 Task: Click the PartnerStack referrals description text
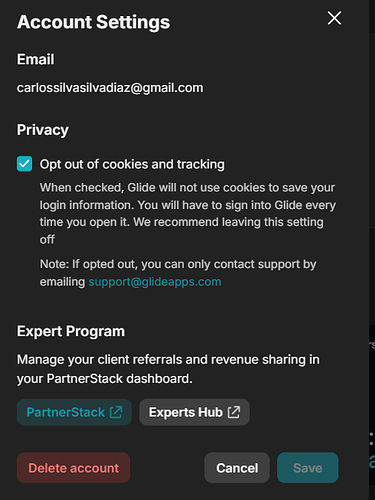point(168,369)
